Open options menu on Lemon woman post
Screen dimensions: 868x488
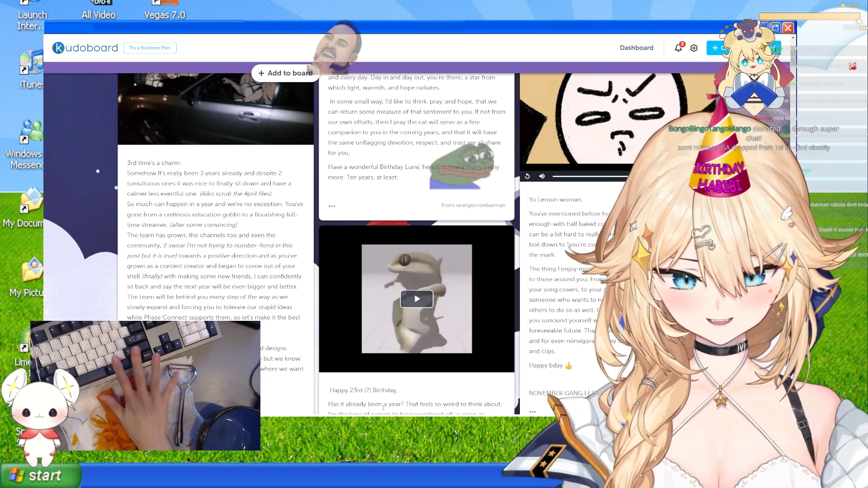point(533,412)
